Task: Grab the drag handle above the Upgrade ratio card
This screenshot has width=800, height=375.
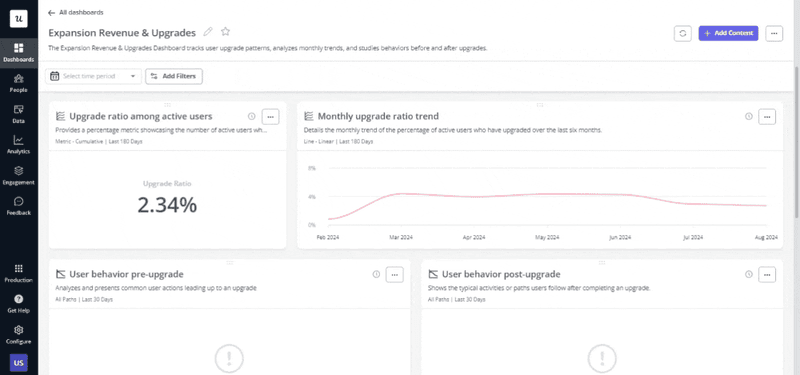Action: click(167, 105)
